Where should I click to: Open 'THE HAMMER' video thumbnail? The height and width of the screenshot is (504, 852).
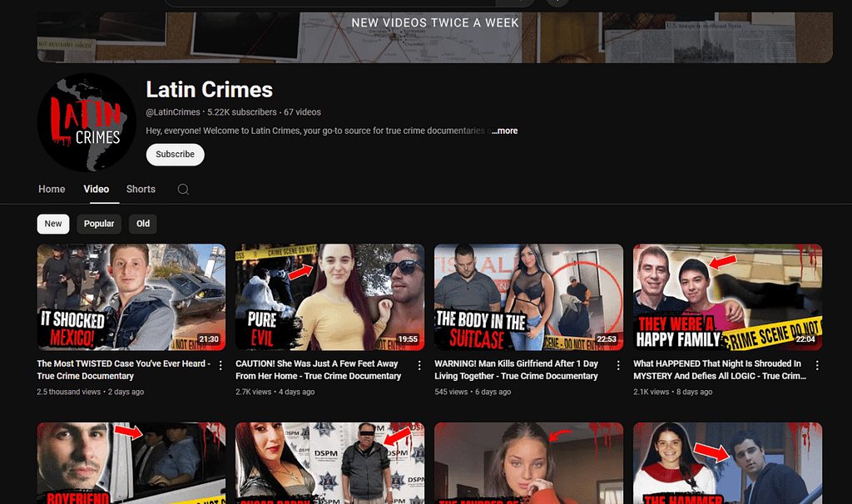point(727,463)
